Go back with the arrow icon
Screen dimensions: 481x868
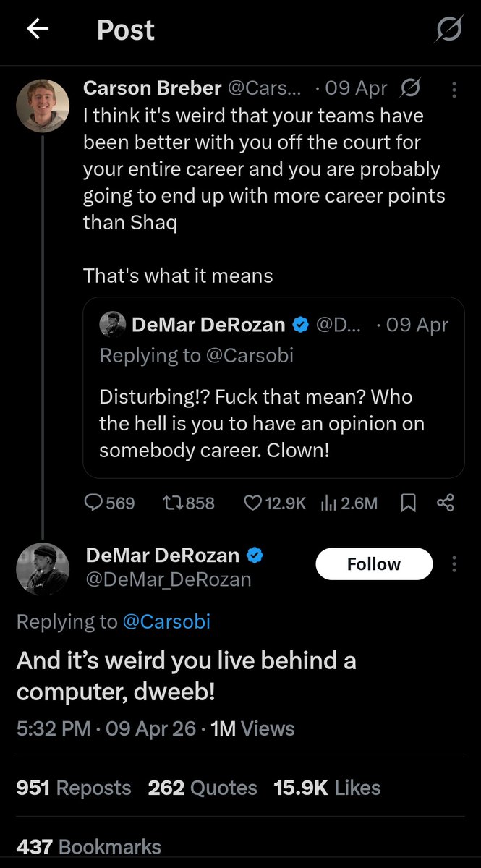38,29
